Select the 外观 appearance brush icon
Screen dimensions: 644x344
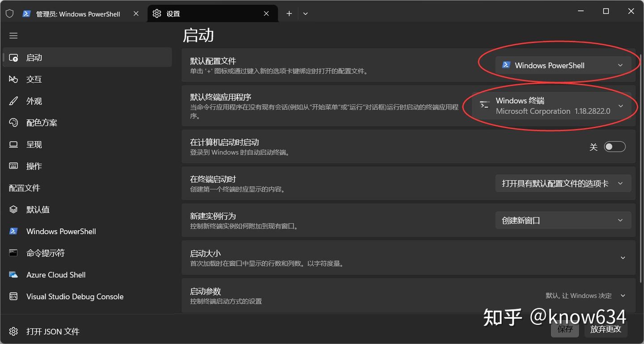[x=13, y=101]
